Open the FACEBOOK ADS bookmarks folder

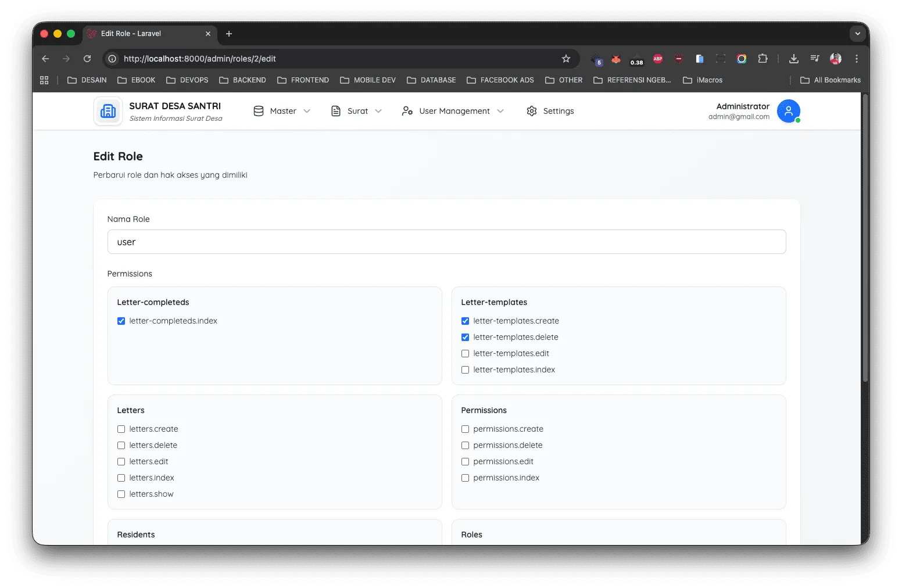(500, 80)
